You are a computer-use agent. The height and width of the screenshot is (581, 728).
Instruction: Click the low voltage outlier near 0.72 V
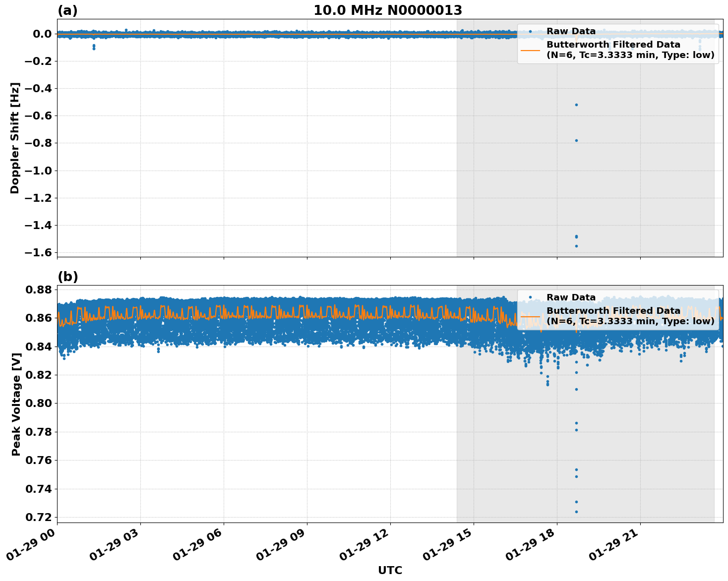click(576, 511)
